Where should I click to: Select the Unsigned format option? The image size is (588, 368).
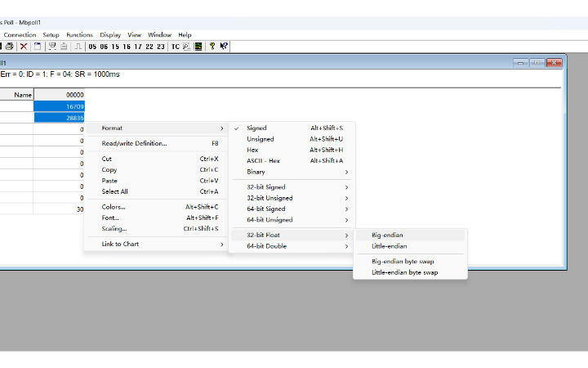(x=292, y=139)
